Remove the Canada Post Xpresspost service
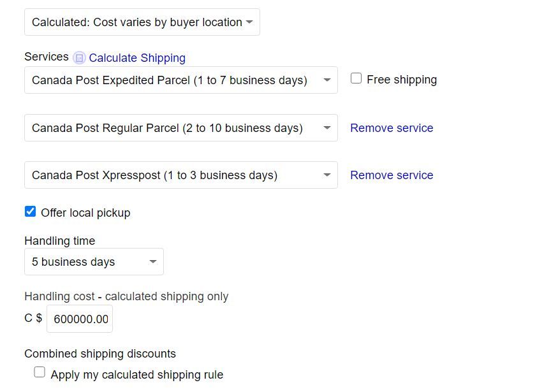 click(x=392, y=175)
